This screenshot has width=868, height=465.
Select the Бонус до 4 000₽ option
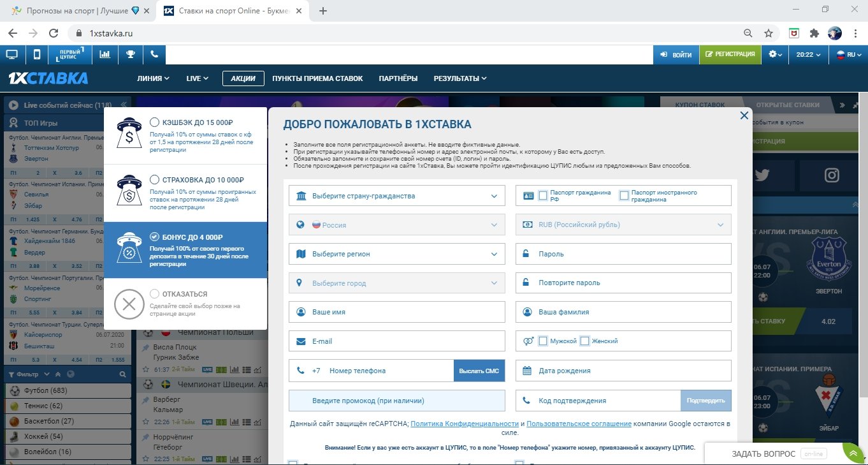(154, 236)
